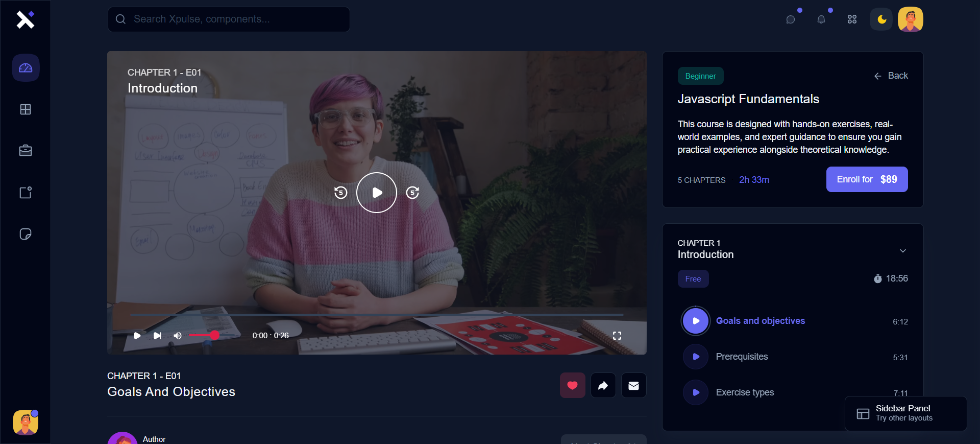Open the apps grid icon in header
Viewport: 980px width, 444px height.
point(852,19)
